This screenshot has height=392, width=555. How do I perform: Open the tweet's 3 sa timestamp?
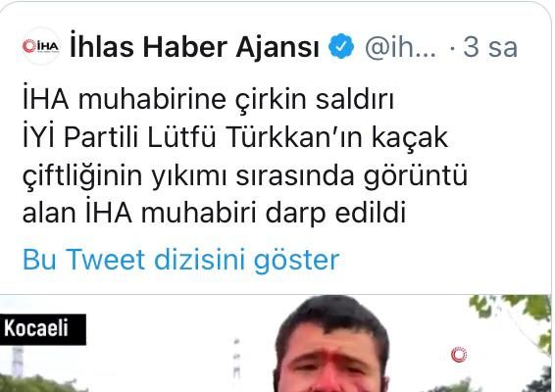click(490, 47)
